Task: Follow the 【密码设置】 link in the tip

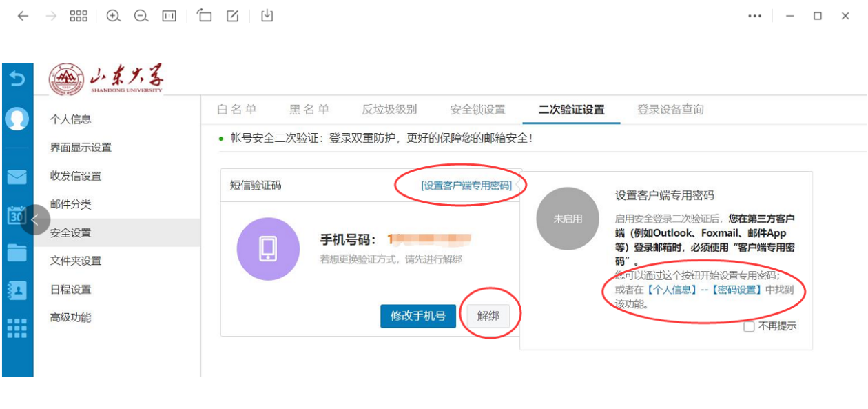Action: (x=737, y=290)
